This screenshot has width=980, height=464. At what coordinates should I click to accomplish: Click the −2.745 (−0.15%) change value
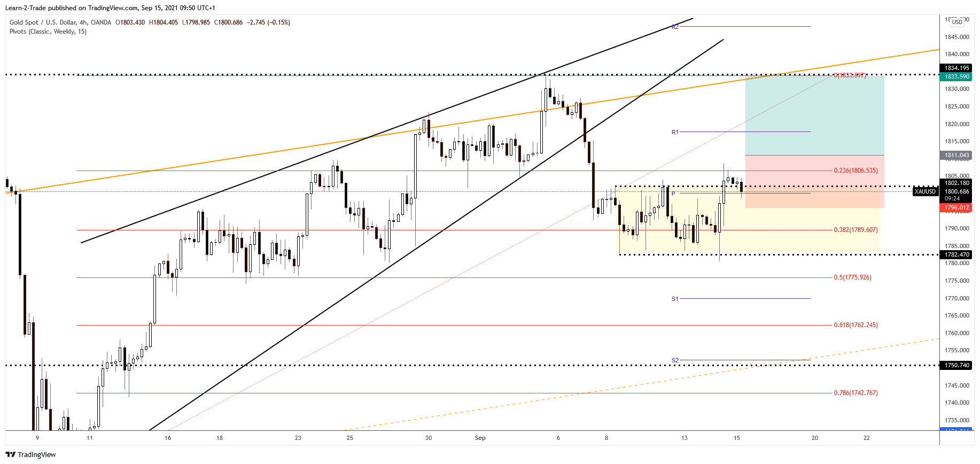click(x=269, y=22)
